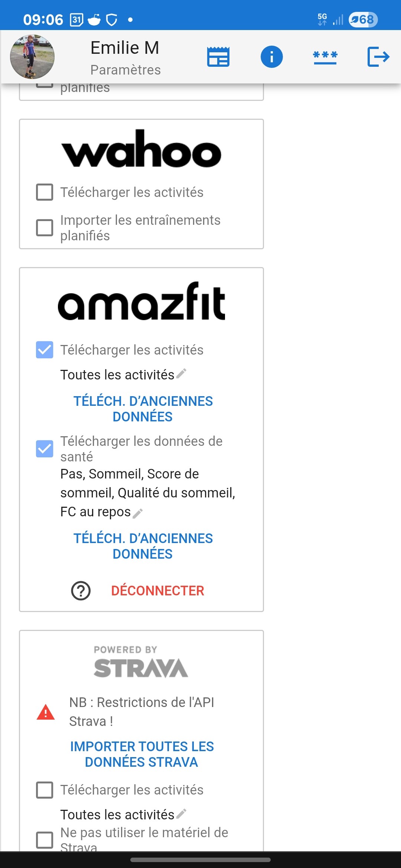Open the Amazfit help question mark

(81, 591)
